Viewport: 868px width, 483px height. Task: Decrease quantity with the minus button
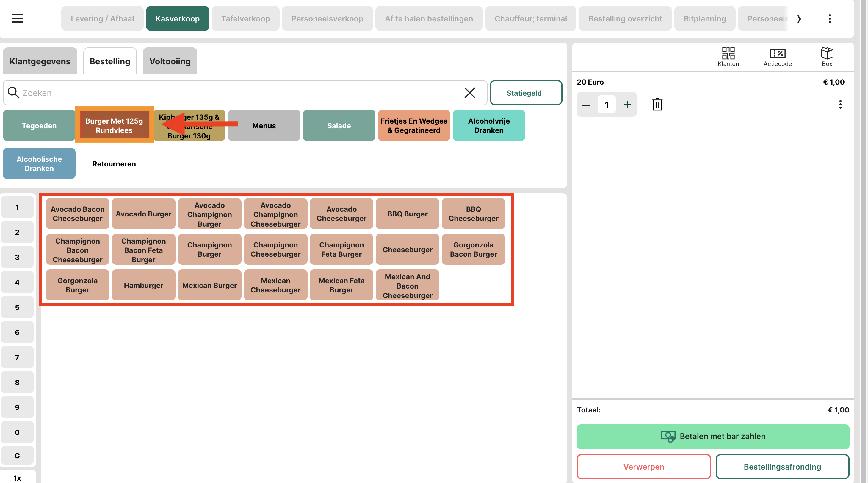click(586, 105)
